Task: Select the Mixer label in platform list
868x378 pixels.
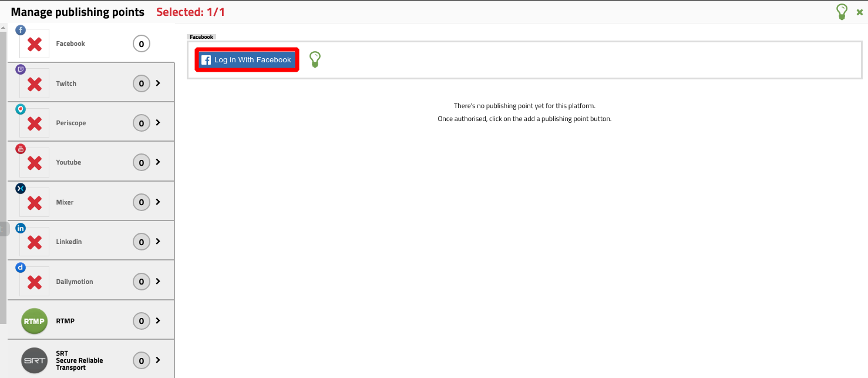Action: click(x=65, y=202)
